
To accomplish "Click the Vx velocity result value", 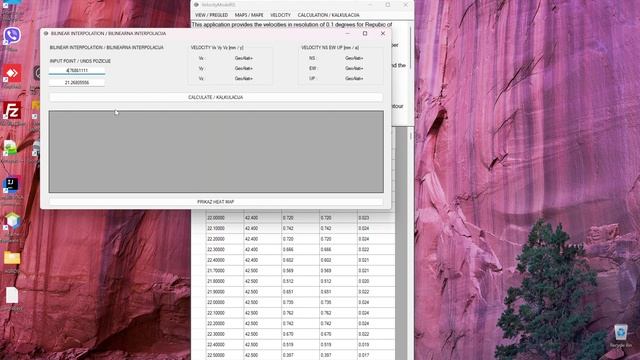I will point(244,58).
